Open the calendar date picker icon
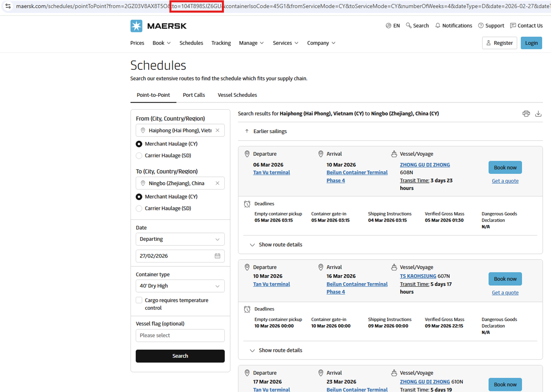This screenshot has height=392, width=551. [x=217, y=256]
